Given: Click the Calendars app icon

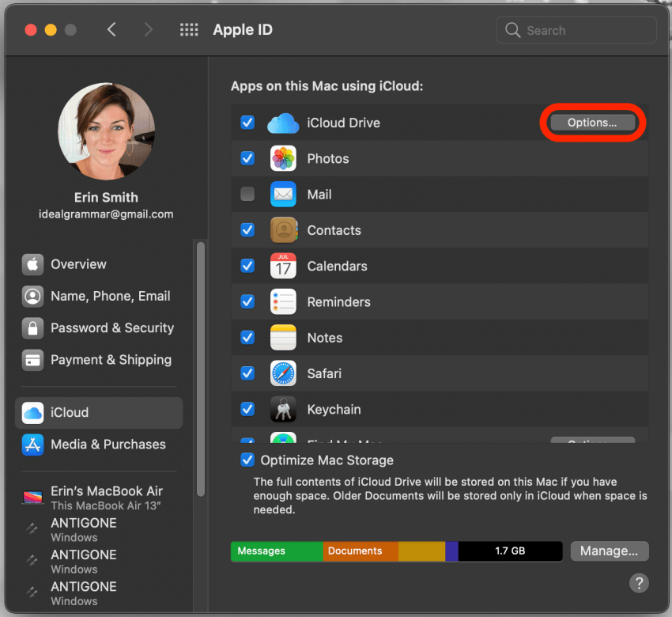Looking at the screenshot, I should pos(283,267).
